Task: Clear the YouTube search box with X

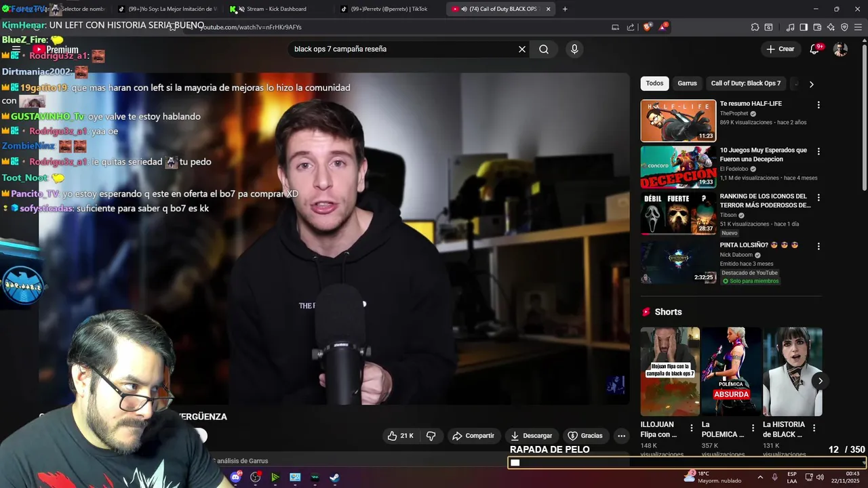Action: pyautogui.click(x=522, y=49)
